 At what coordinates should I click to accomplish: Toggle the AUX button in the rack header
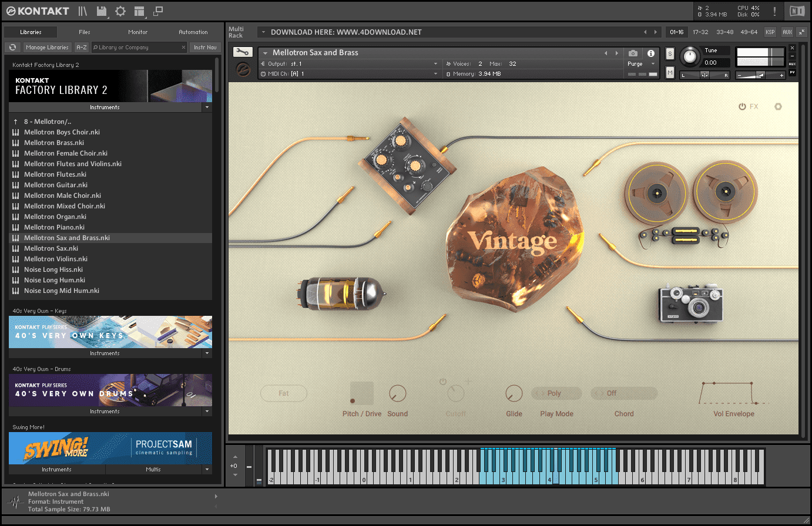click(787, 32)
